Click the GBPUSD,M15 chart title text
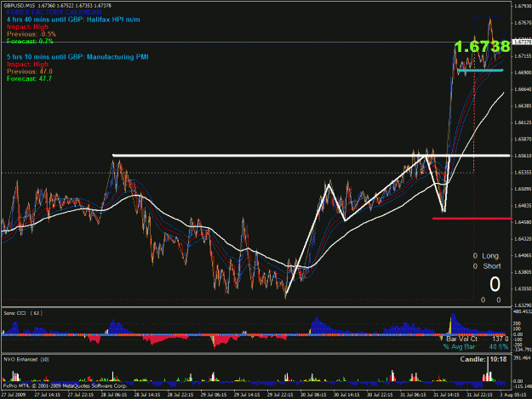This screenshot has height=399, width=532. click(57, 6)
